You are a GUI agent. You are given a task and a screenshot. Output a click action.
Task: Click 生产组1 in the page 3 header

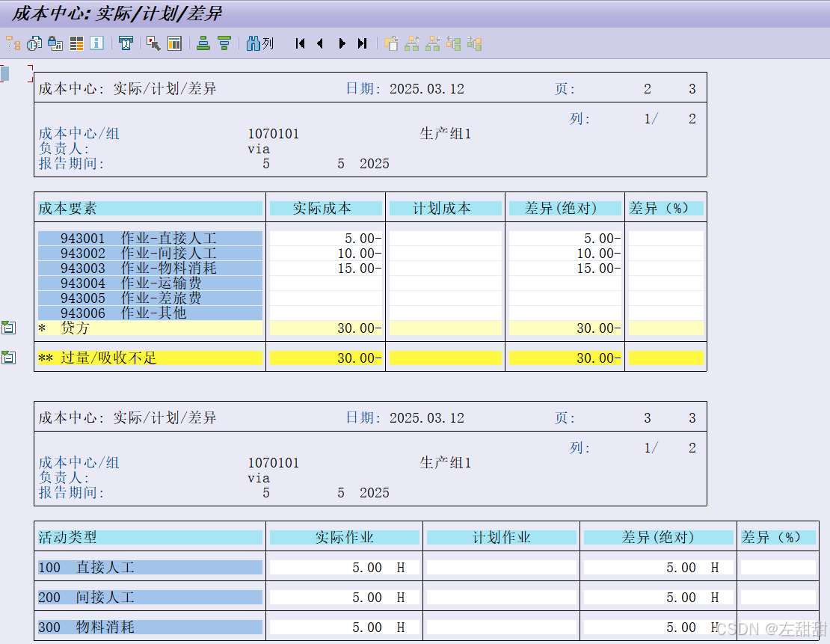(x=445, y=462)
